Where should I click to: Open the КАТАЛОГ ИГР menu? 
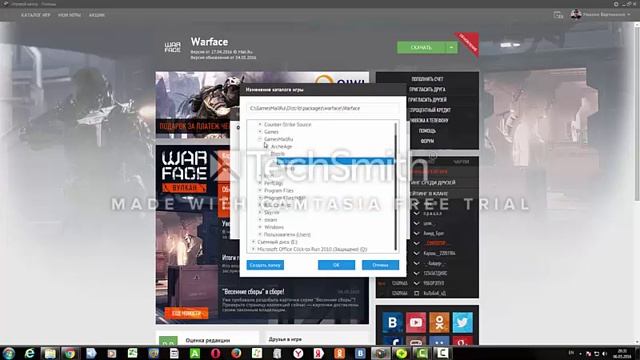coord(36,15)
